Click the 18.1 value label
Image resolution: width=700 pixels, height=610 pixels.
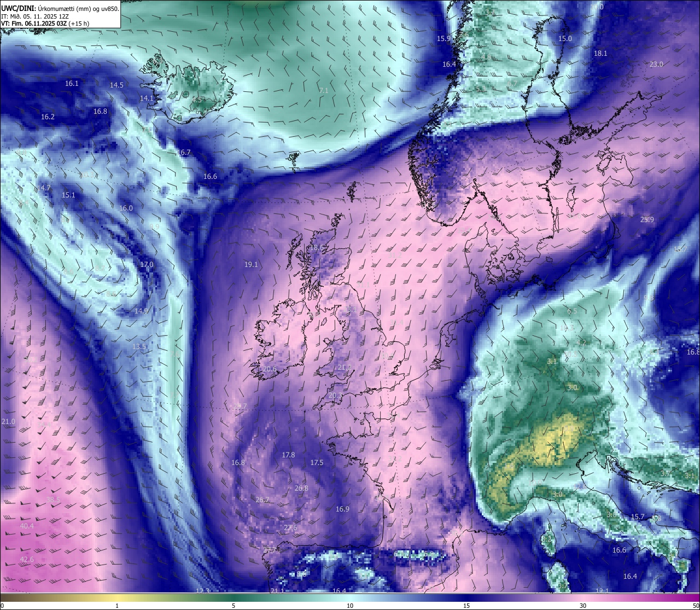600,54
